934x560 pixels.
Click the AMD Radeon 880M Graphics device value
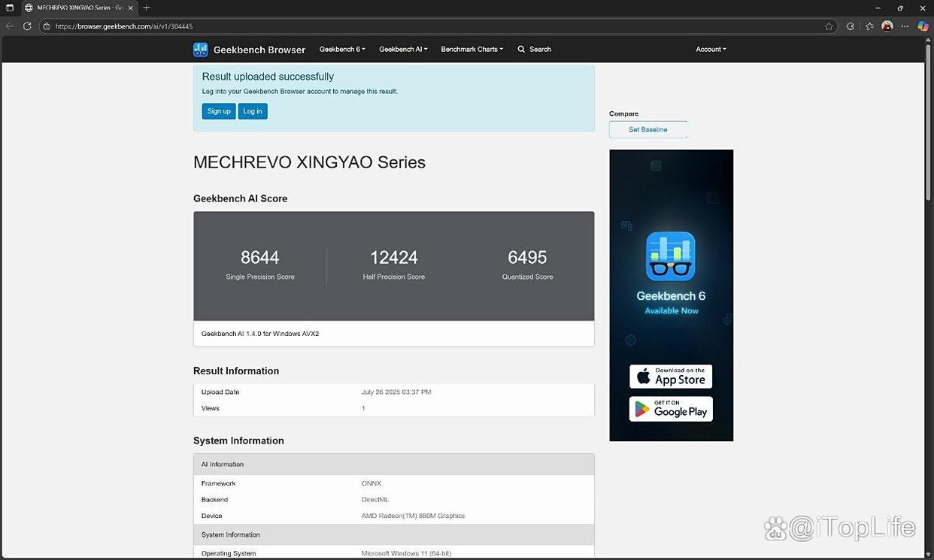(x=413, y=516)
